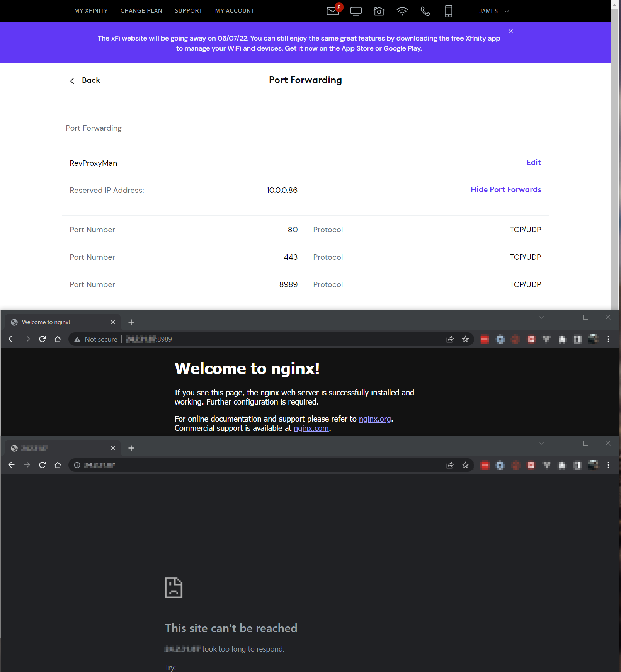Select the WiFi icon in the Xfinity header
Screen dimensions: 621x672
402,11
